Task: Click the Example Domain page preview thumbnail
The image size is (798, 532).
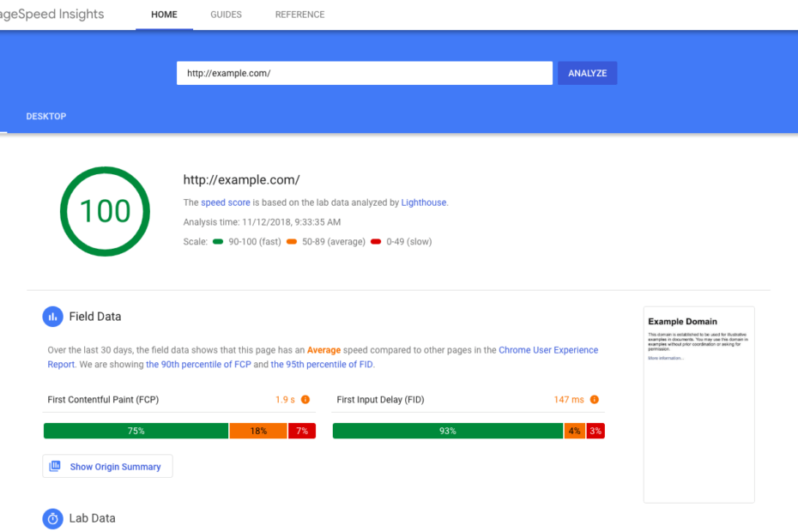Action: [x=698, y=403]
